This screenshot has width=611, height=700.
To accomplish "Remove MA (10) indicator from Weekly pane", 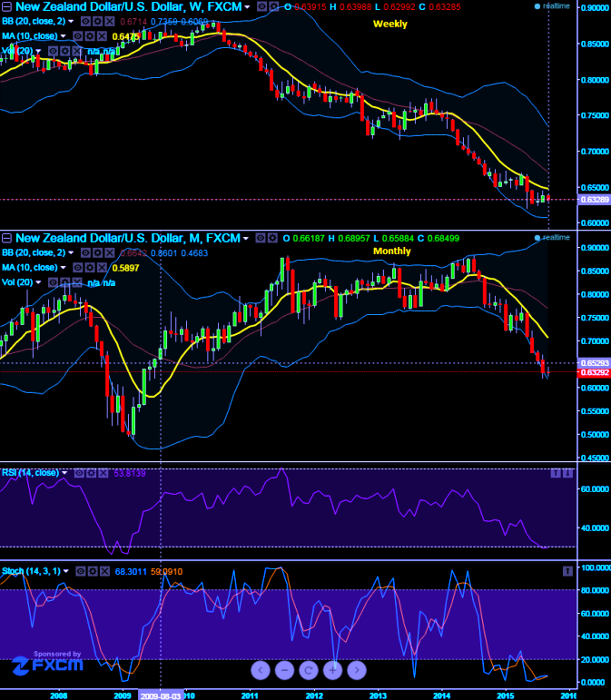I will pyautogui.click(x=102, y=36).
